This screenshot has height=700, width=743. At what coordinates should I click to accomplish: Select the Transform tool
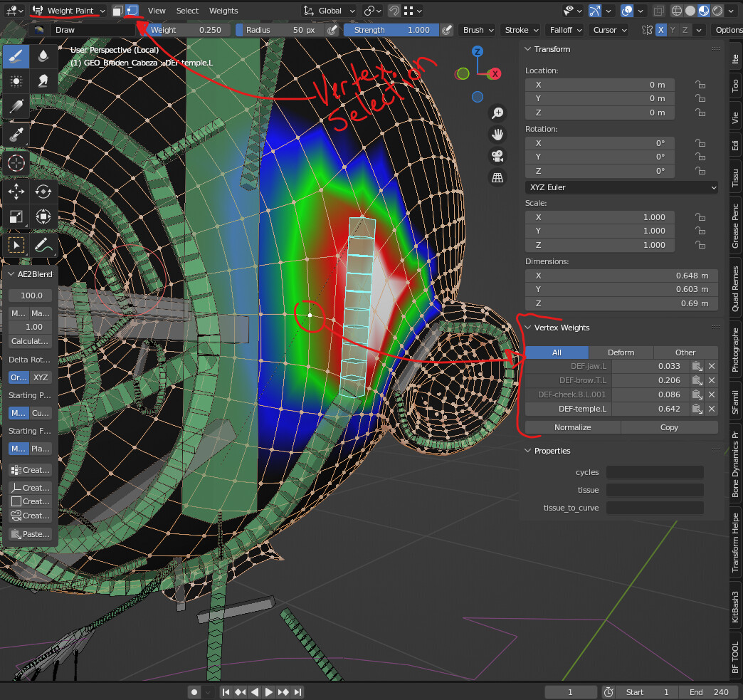click(x=43, y=216)
